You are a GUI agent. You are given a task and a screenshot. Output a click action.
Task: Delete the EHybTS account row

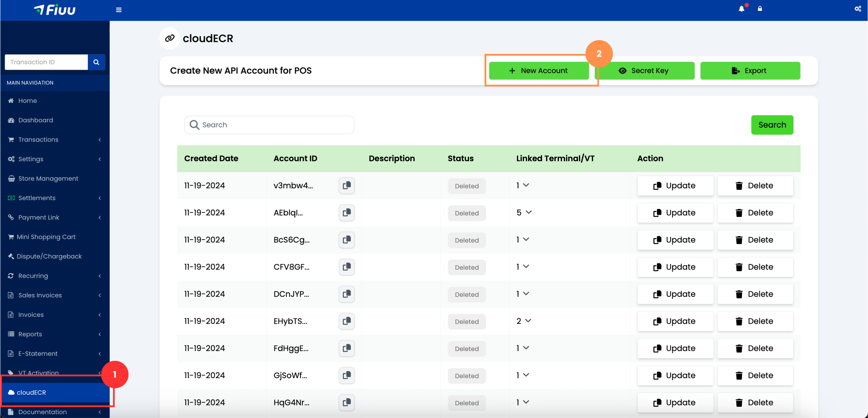point(755,321)
